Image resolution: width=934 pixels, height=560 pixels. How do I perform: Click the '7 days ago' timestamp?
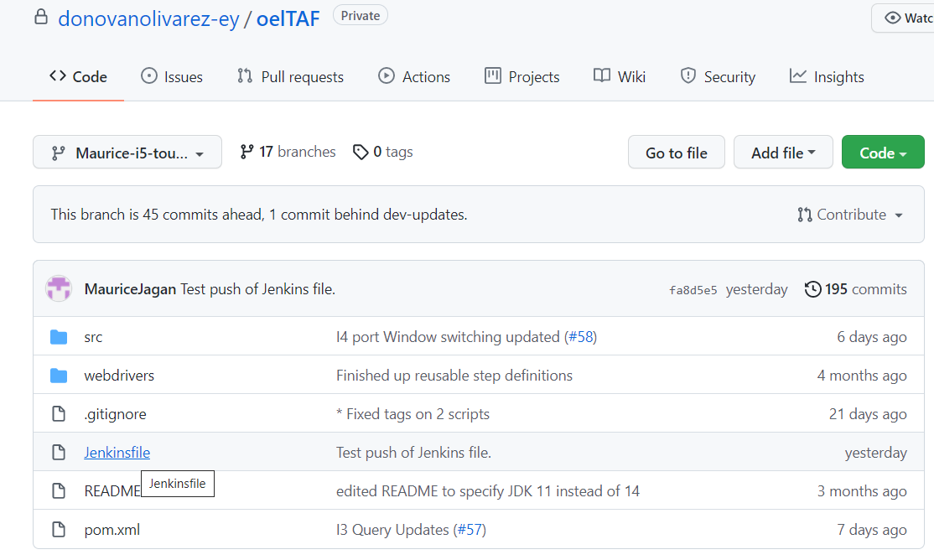click(x=872, y=530)
